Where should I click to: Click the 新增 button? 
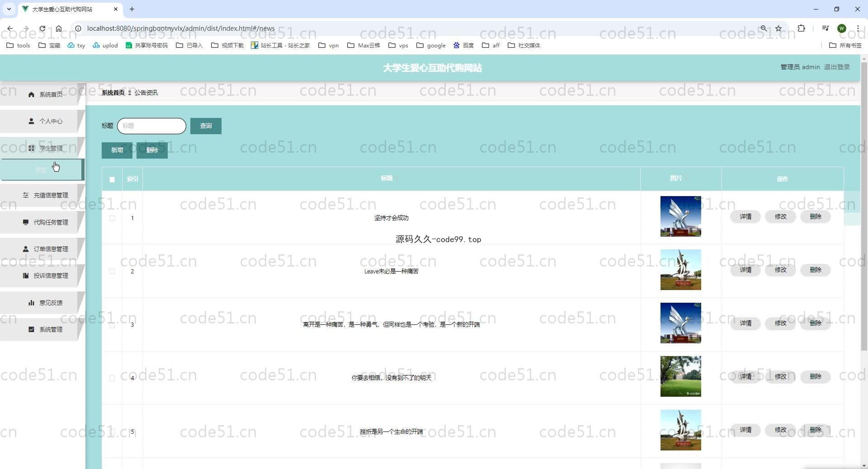tap(117, 150)
